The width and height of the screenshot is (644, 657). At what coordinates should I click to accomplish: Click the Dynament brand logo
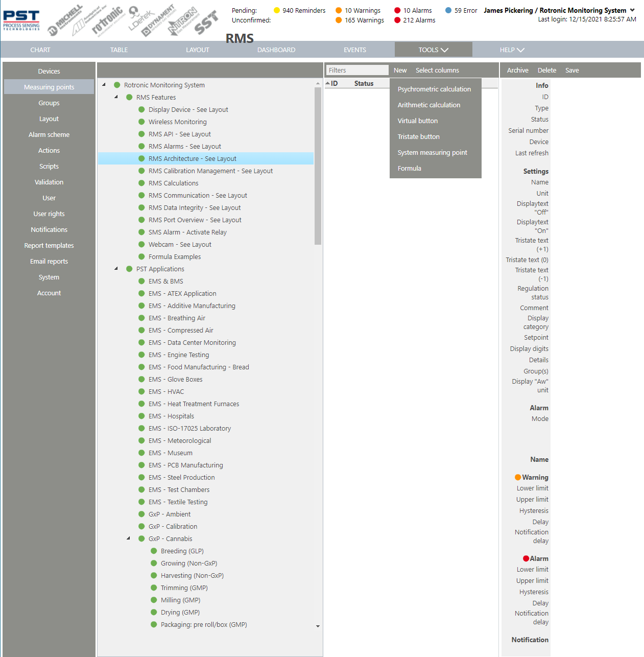coord(159,21)
